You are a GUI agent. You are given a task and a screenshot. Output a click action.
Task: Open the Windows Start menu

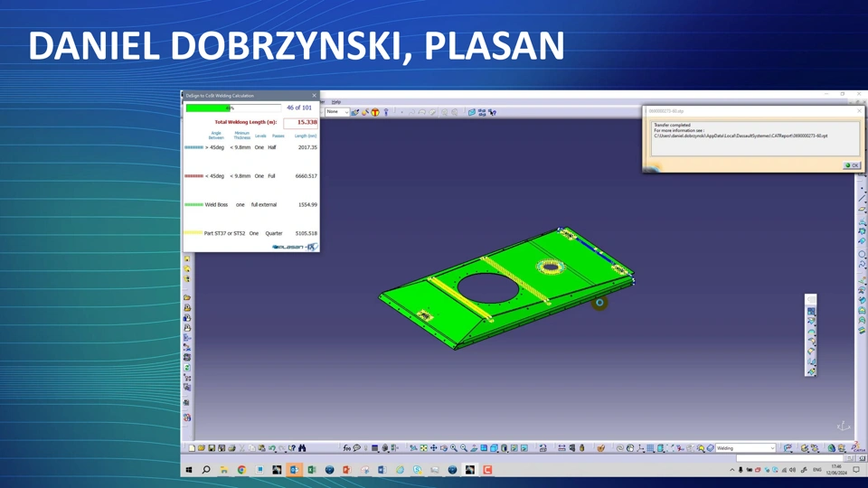coord(189,470)
